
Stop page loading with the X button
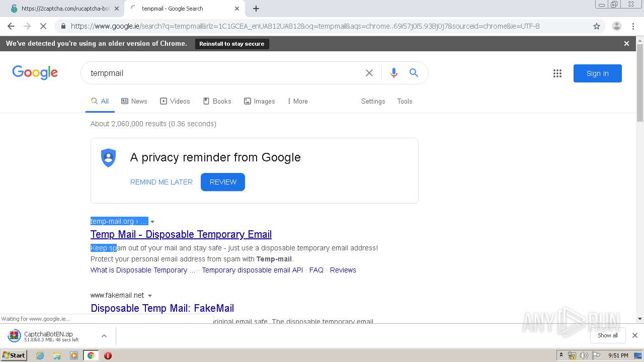[43, 26]
